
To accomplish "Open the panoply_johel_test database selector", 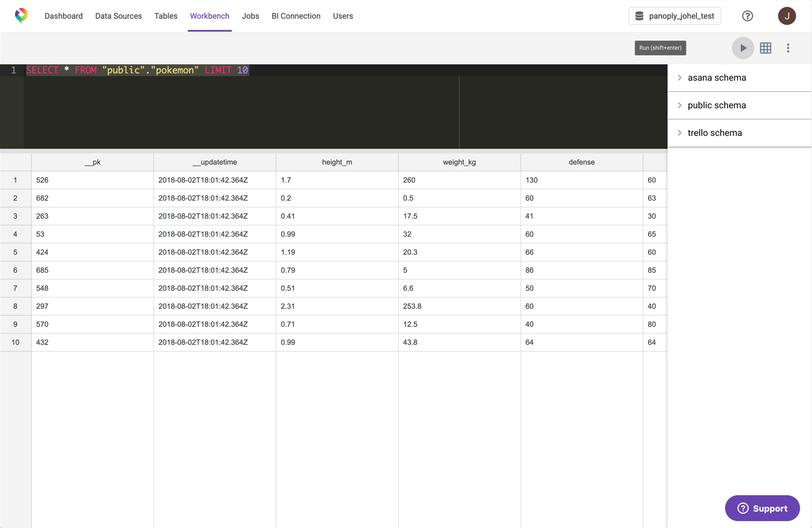I will click(x=674, y=16).
